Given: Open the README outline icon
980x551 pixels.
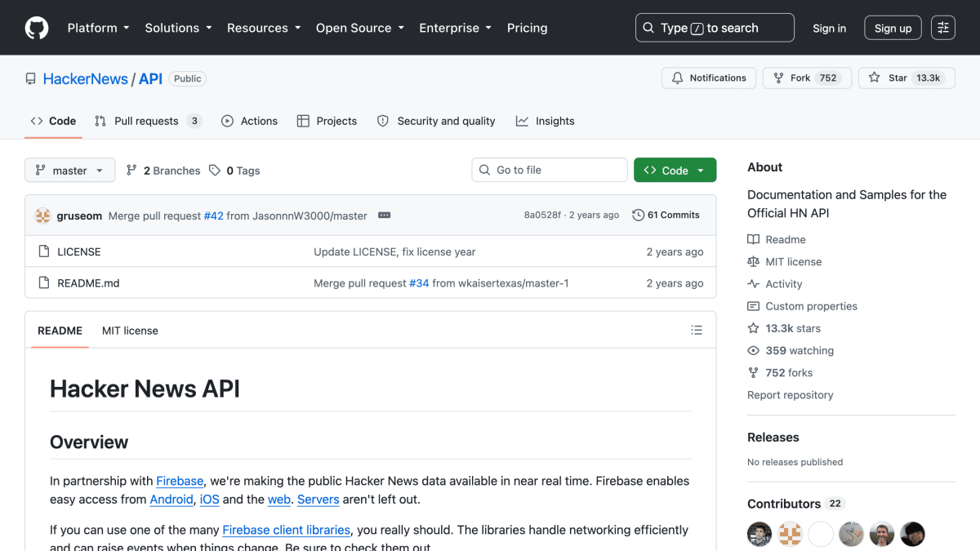Looking at the screenshot, I should coord(697,330).
